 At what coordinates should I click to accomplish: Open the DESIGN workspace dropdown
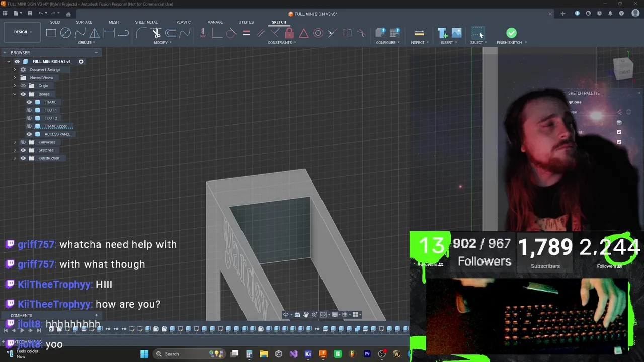(x=23, y=32)
